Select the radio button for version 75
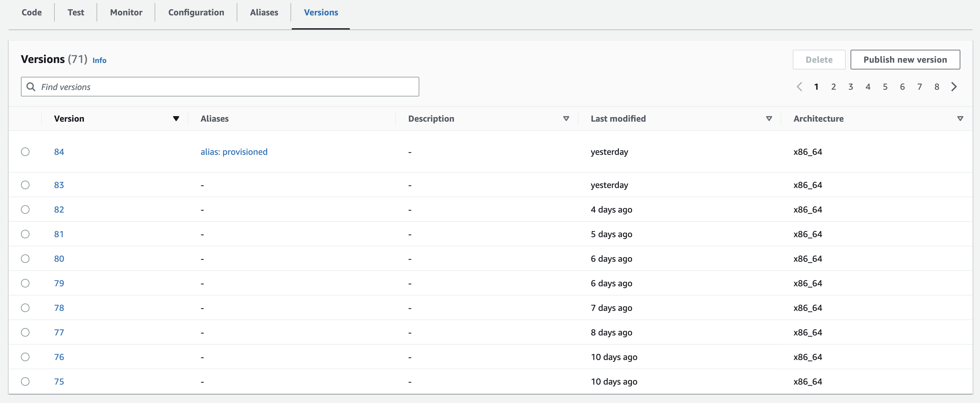The height and width of the screenshot is (403, 980). 25,381
